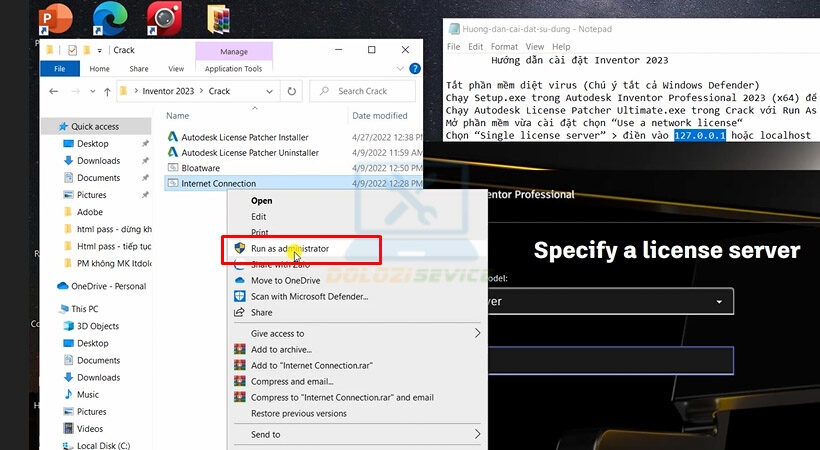The height and width of the screenshot is (450, 820).
Task: Toggle the checkmark quick access toolbar icon
Action: pos(72,50)
